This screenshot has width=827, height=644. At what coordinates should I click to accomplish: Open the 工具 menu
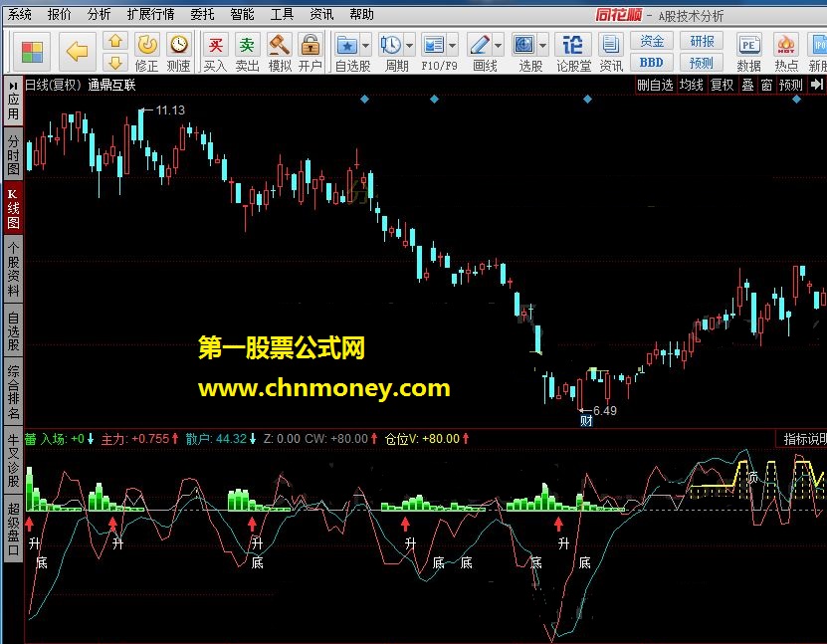pyautogui.click(x=282, y=14)
